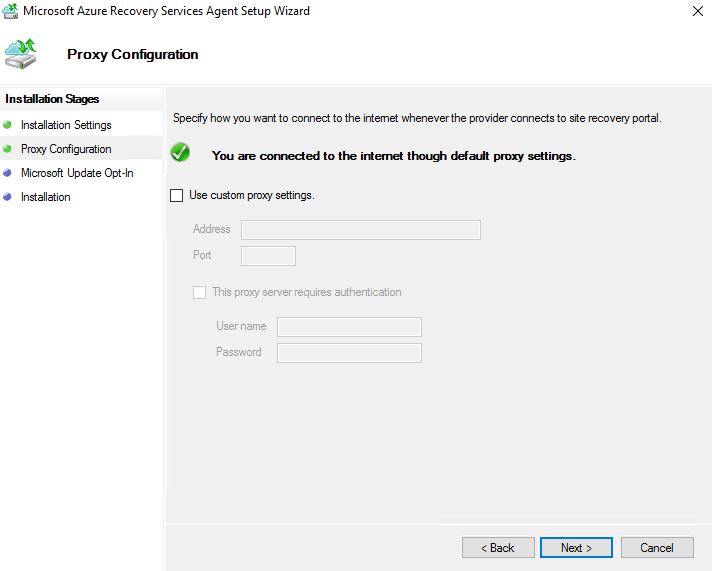Viewport: 712px width, 571px height.
Task: Click inside the Port field
Action: point(268,256)
